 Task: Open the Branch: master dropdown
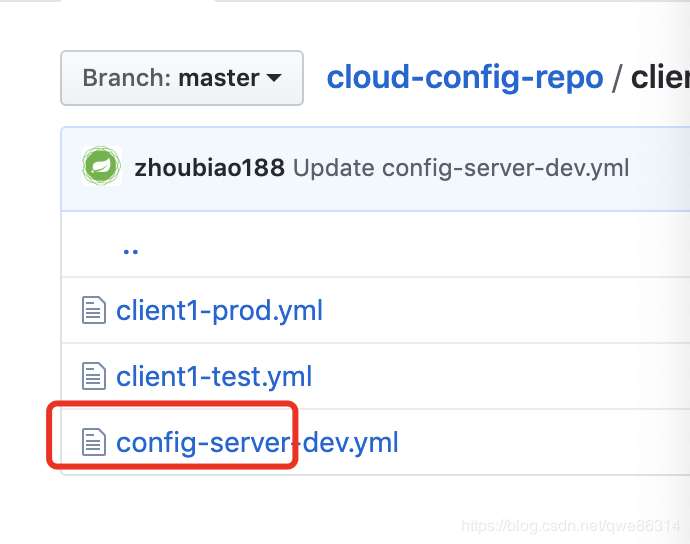(x=181, y=78)
